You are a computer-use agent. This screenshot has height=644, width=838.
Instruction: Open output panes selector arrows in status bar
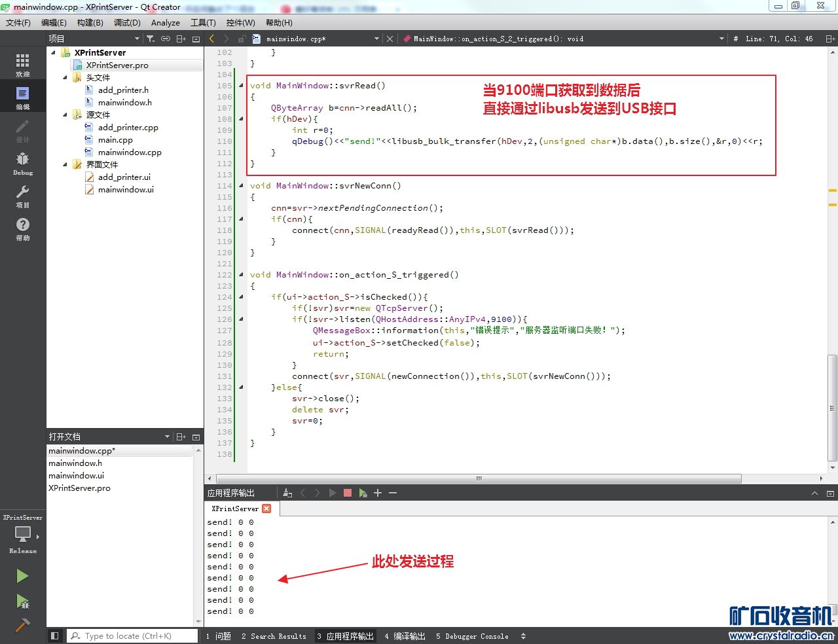click(523, 635)
